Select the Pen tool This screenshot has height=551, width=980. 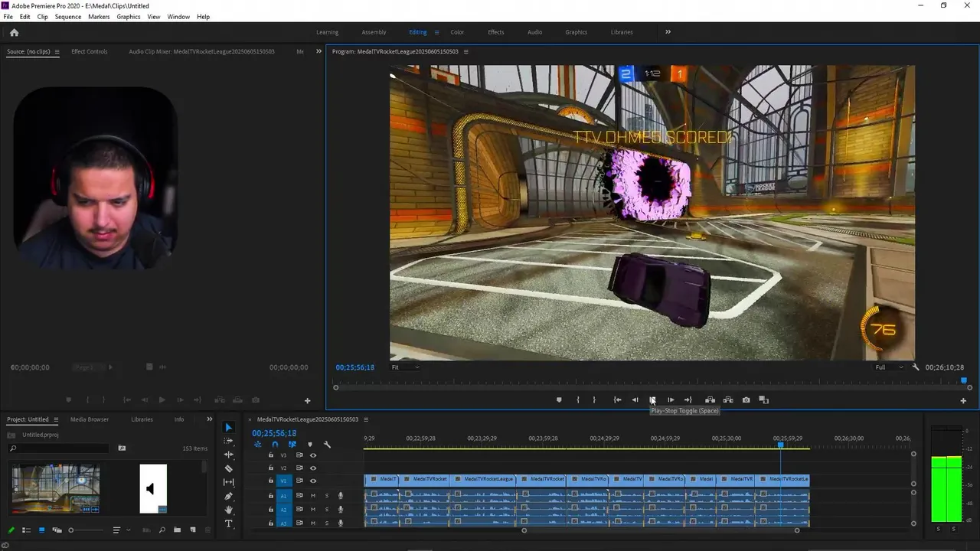coord(228,496)
